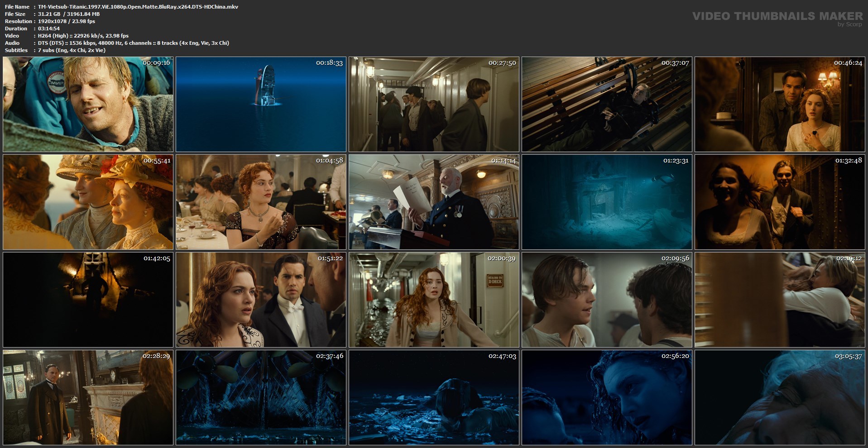Click the duration value 03:14:54
This screenshot has width=868, height=448.
point(49,29)
